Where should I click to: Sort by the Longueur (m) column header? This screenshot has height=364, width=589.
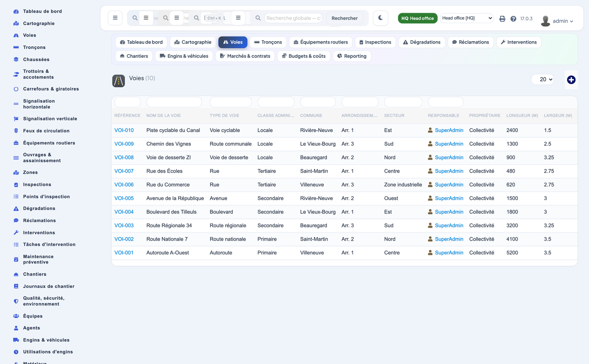tap(522, 116)
